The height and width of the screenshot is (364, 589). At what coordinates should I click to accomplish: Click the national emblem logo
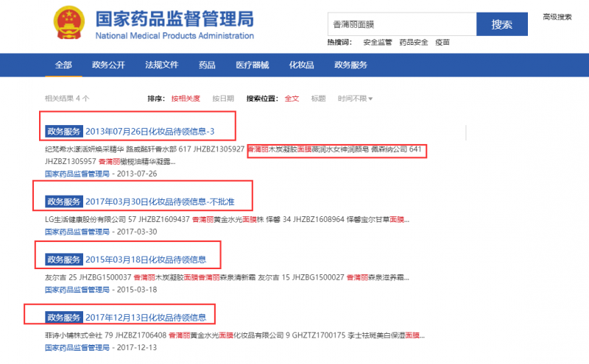pyautogui.click(x=70, y=26)
